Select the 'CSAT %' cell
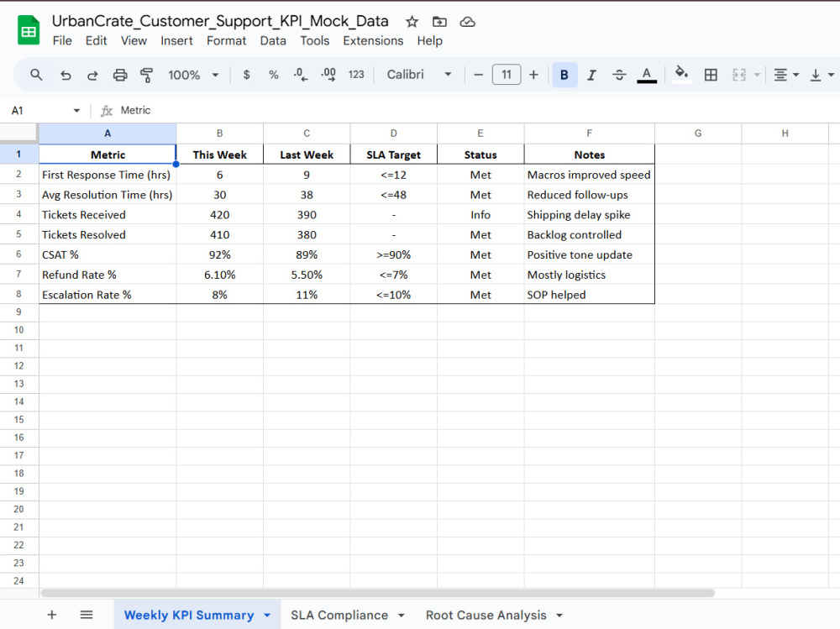 [x=108, y=254]
